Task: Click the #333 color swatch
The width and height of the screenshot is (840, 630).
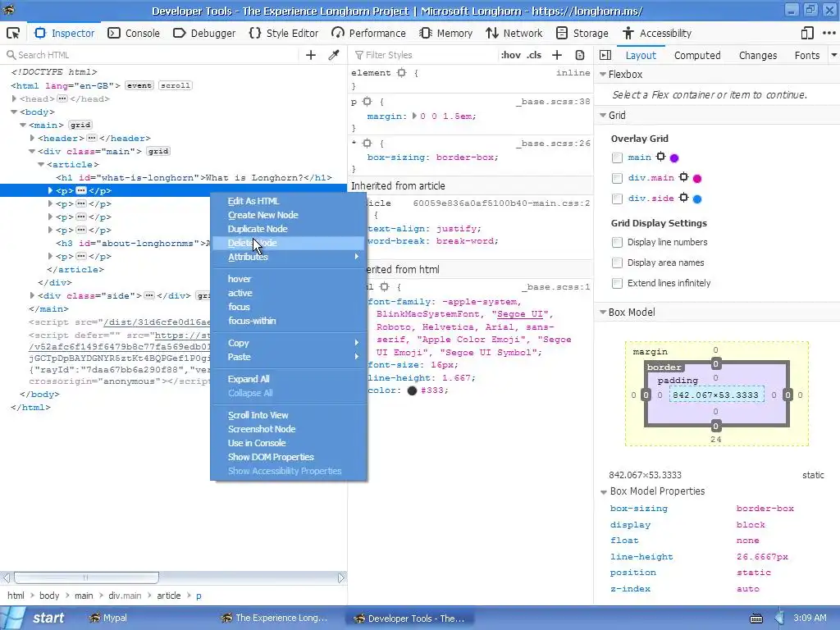Action: pos(412,390)
